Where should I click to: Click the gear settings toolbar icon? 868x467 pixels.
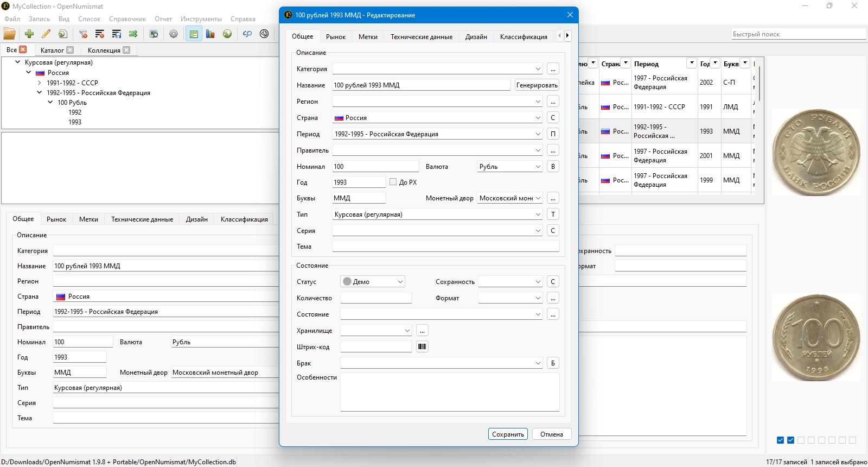[174, 34]
